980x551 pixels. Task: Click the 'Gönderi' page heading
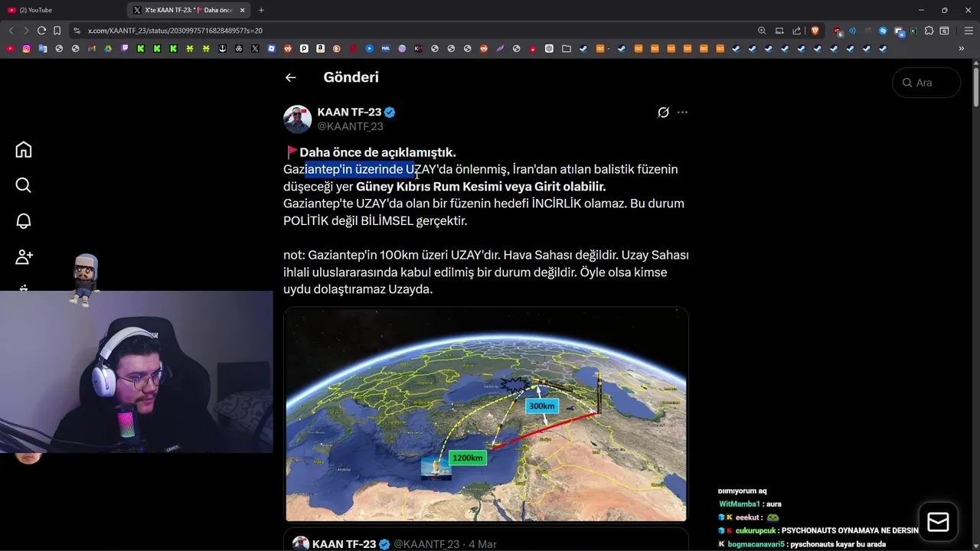351,77
